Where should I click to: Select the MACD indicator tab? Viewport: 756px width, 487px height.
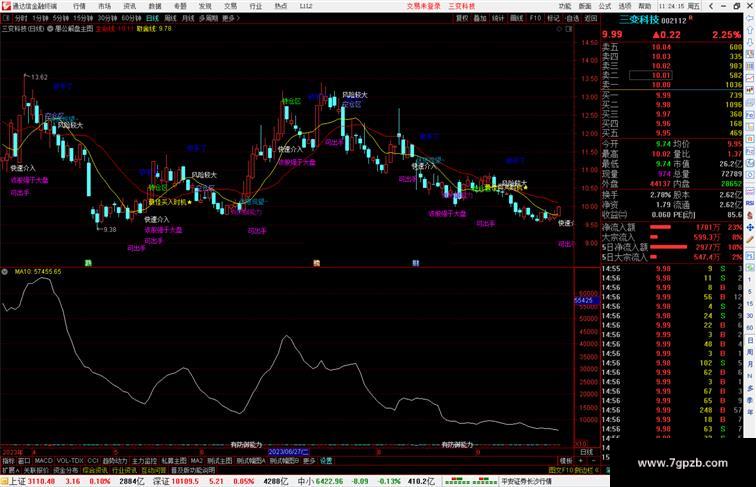pos(43,461)
